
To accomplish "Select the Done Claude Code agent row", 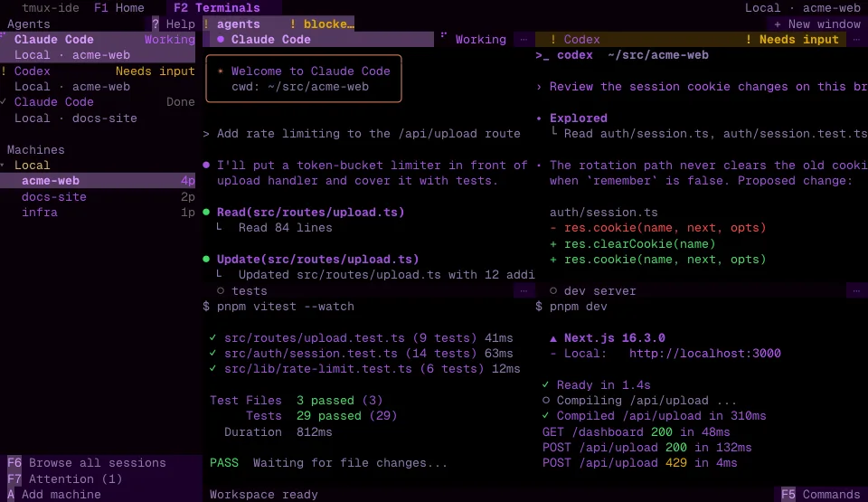I will (98, 109).
